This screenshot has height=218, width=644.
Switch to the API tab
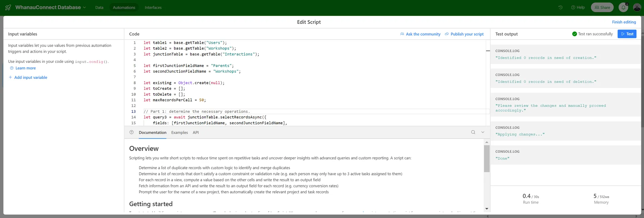(x=196, y=133)
